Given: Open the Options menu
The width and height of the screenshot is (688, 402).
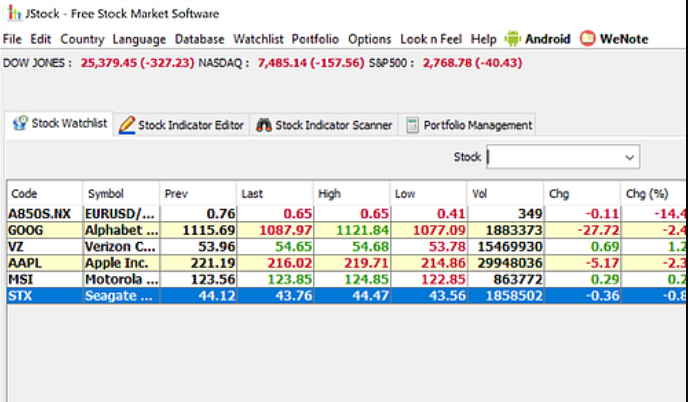Looking at the screenshot, I should click(369, 39).
